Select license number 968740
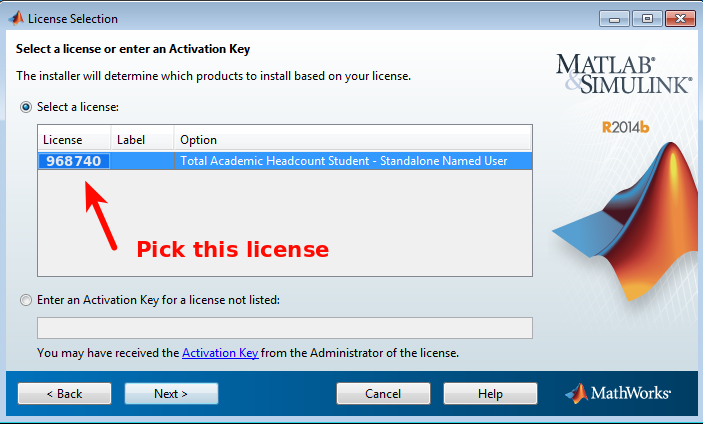 (x=74, y=161)
